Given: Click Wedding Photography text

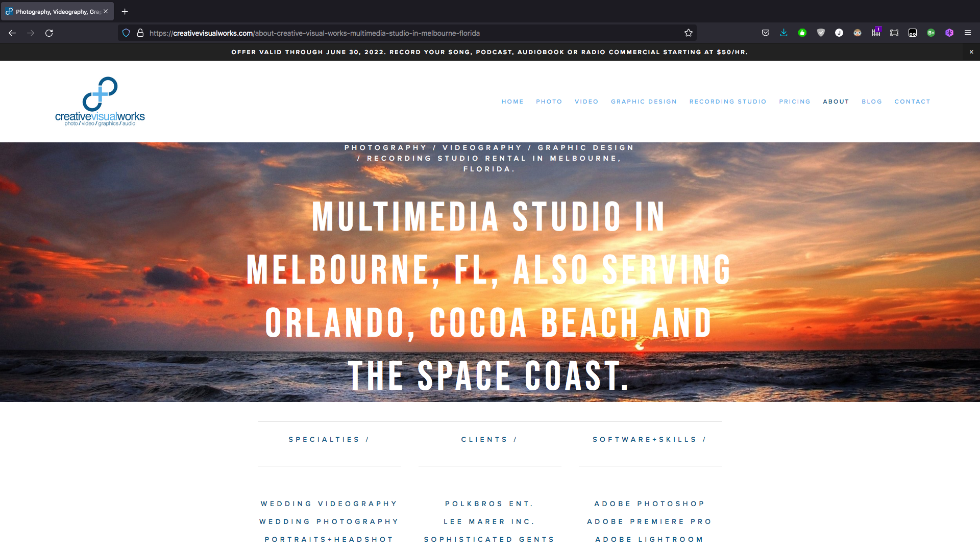Looking at the screenshot, I should click(329, 521).
